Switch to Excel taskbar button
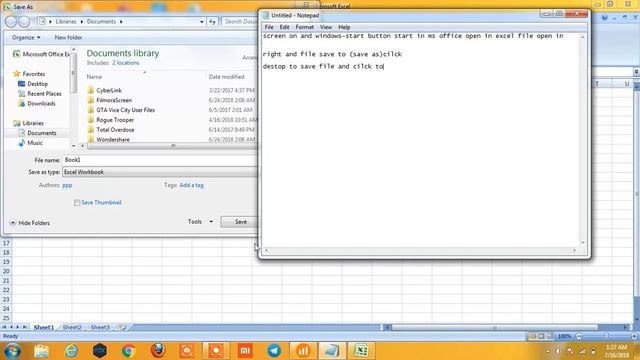640x360 pixels. pyautogui.click(x=361, y=351)
